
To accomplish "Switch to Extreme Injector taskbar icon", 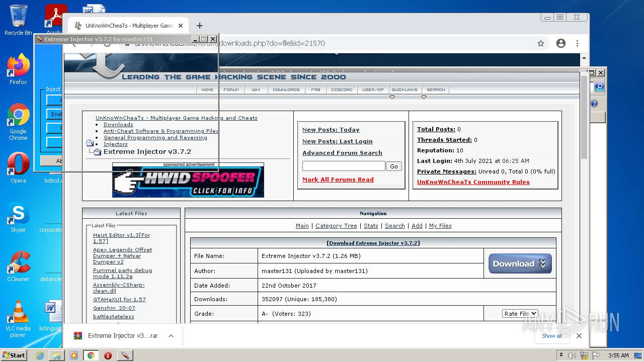I will 125,355.
